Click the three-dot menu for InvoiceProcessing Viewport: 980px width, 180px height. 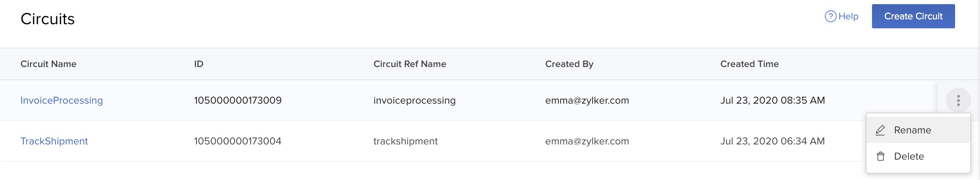958,100
